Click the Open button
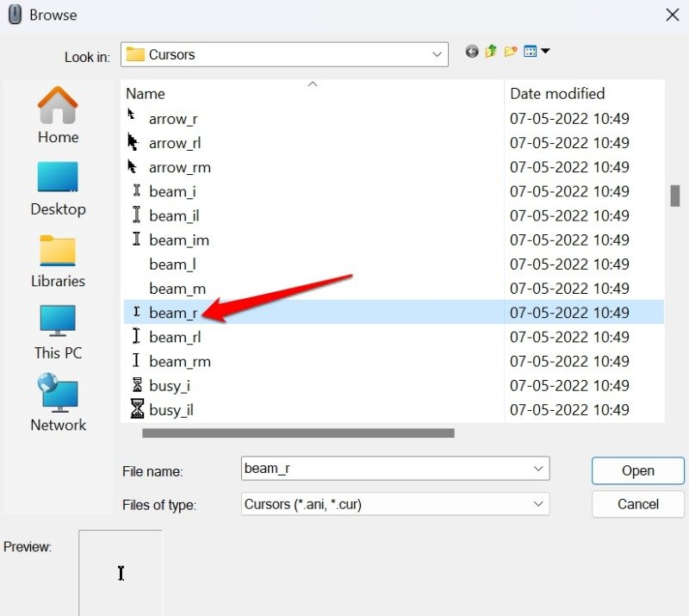Viewport: 689px width, 616px height. click(637, 470)
